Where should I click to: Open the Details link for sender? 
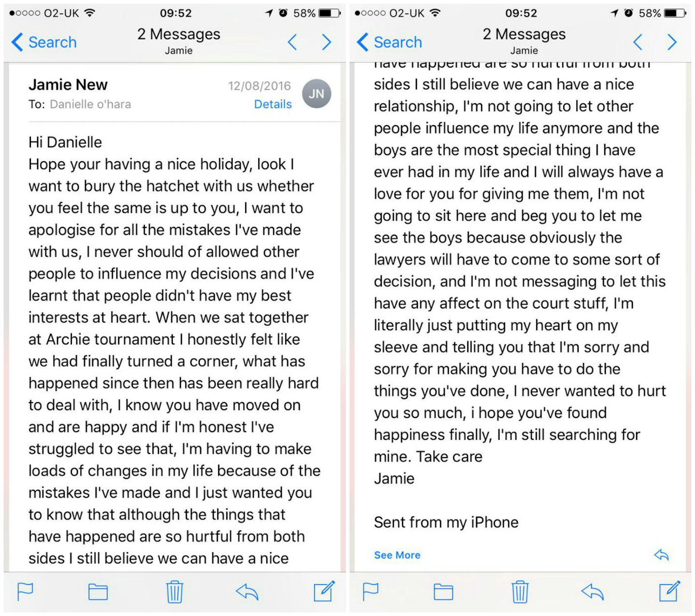pos(273,104)
